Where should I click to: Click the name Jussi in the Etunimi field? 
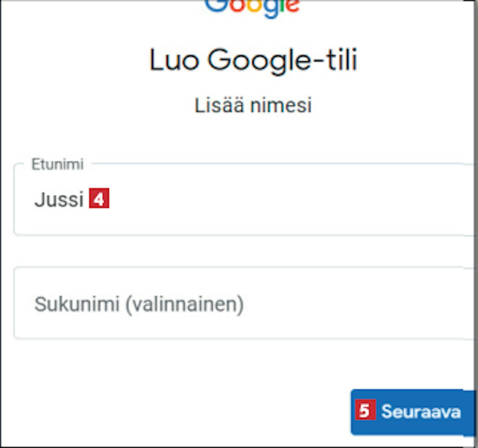click(59, 200)
